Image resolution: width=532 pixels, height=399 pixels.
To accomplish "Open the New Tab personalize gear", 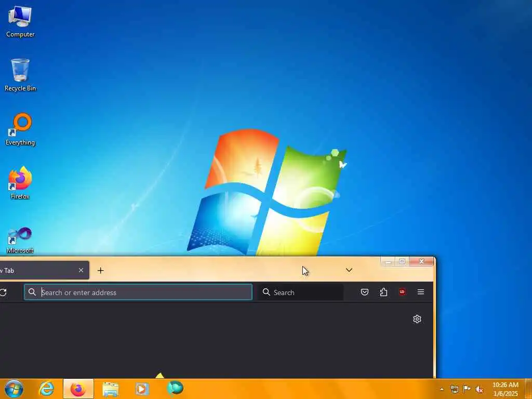I will coord(417,319).
